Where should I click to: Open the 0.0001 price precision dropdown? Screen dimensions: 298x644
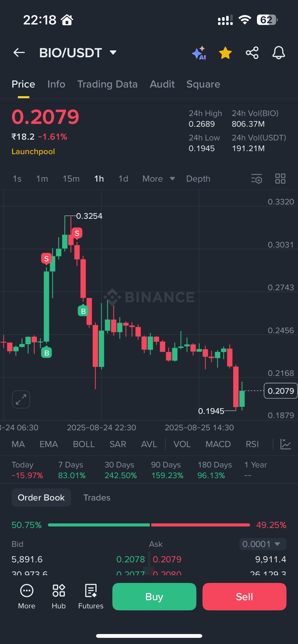tap(263, 544)
